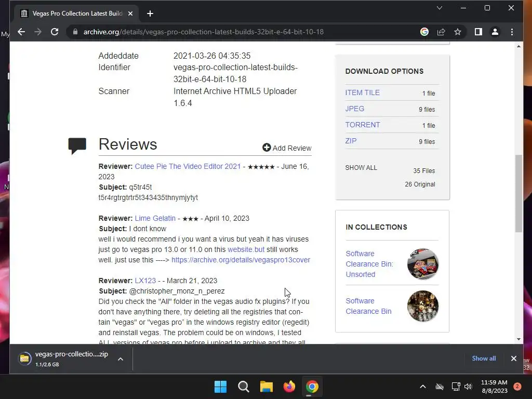The width and height of the screenshot is (532, 399).
Task: Click the 35 Files count
Action: (424, 170)
